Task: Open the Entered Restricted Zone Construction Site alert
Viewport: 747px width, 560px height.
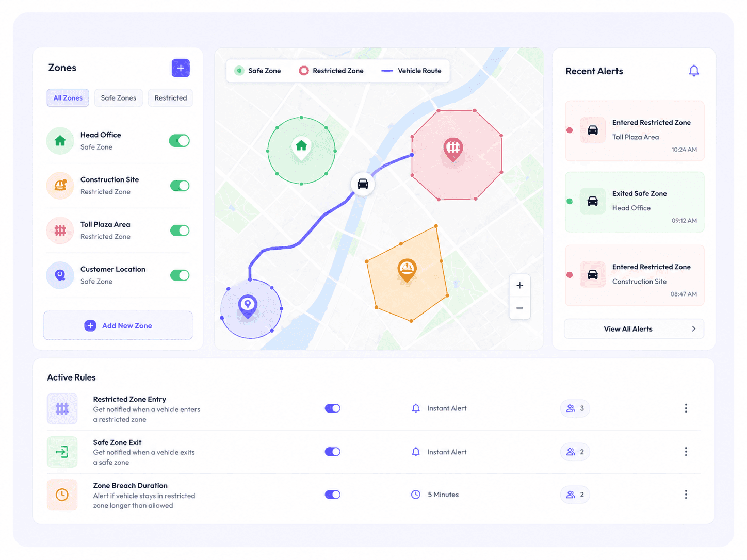Action: point(635,275)
